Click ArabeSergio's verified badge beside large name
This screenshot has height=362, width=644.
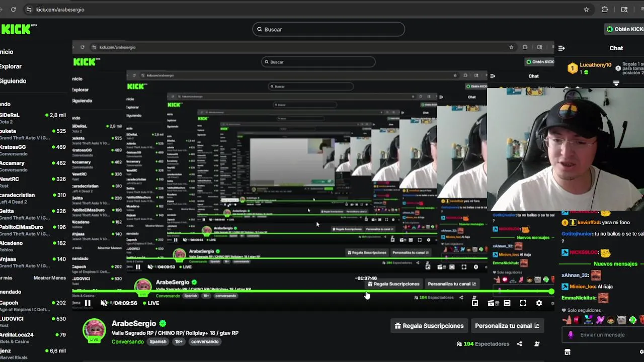[163, 323]
